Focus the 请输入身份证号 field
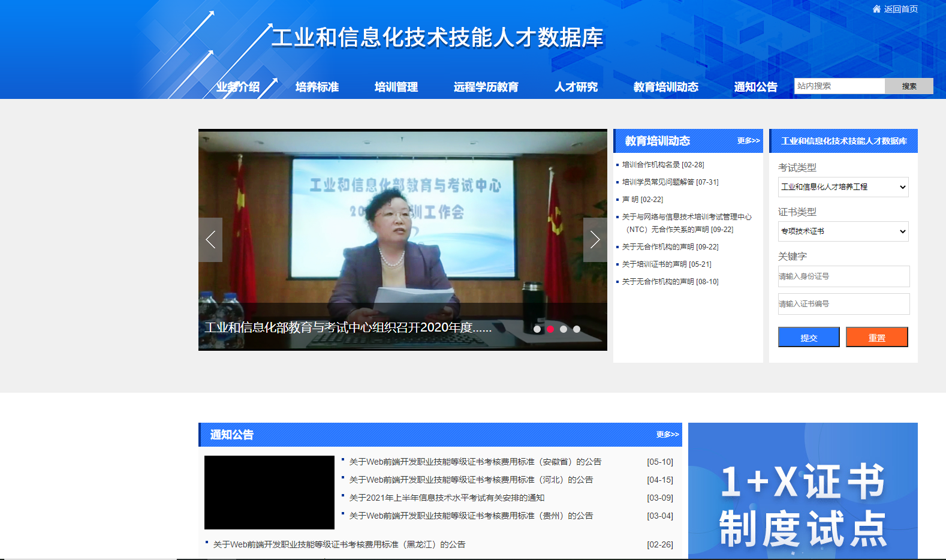Image resolution: width=946 pixels, height=560 pixels. [x=843, y=276]
